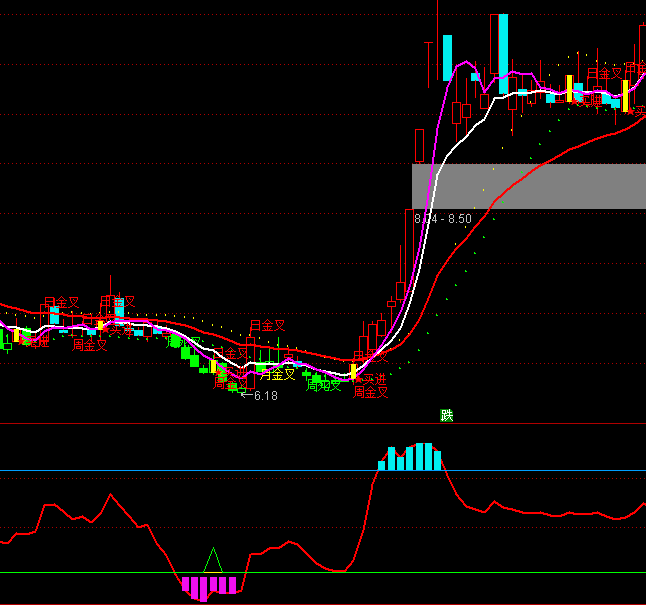Click the 日金叉 label above the red candle
Viewport: 646px width, 605px height.
[267, 325]
